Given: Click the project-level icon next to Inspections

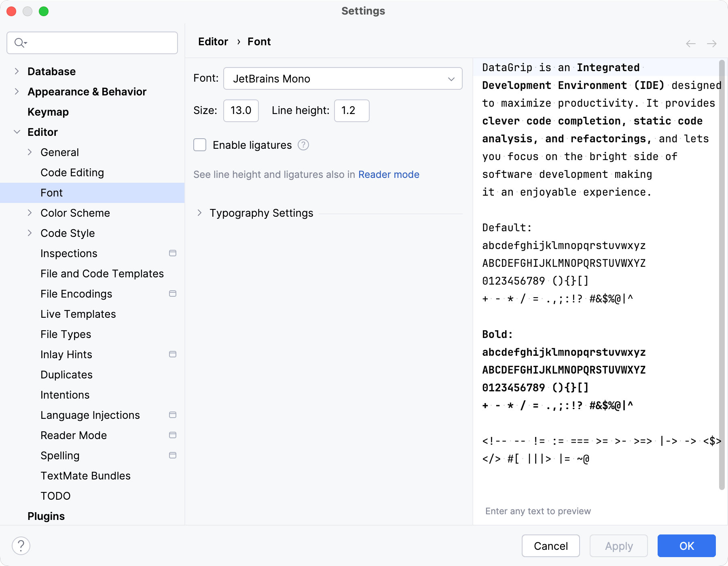Looking at the screenshot, I should coord(173,253).
